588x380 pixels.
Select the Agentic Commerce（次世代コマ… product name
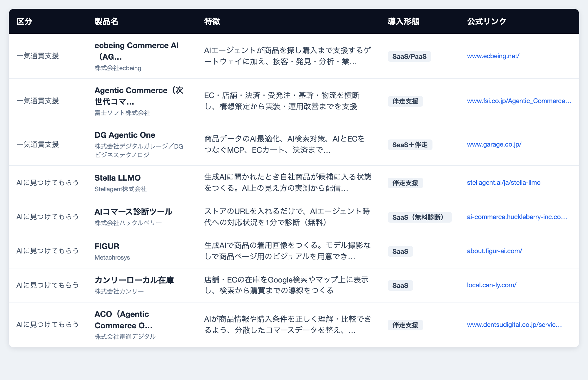pos(139,96)
